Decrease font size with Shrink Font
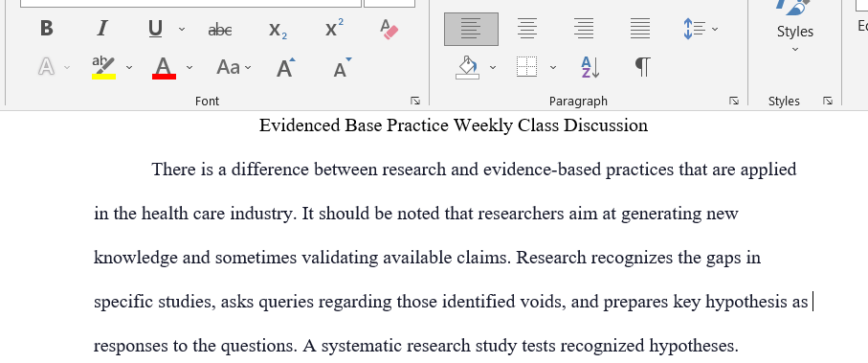Viewport: 868px width, 363px height. 342,68
